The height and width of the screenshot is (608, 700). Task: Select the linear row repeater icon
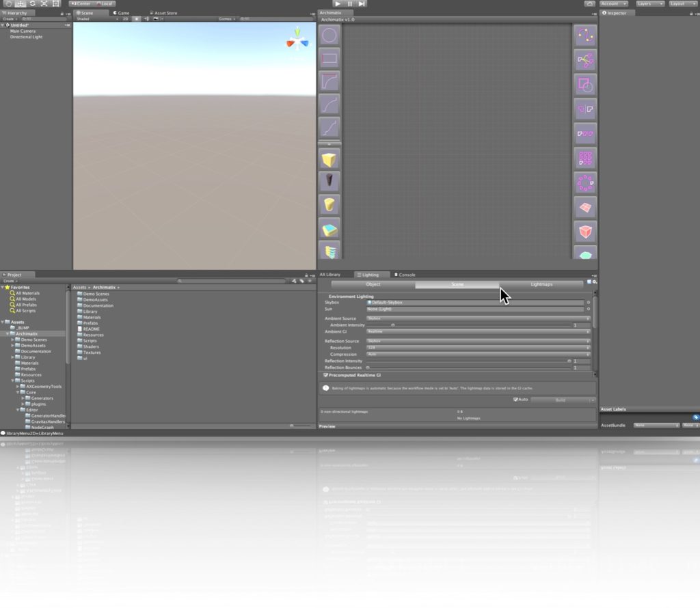click(x=585, y=133)
